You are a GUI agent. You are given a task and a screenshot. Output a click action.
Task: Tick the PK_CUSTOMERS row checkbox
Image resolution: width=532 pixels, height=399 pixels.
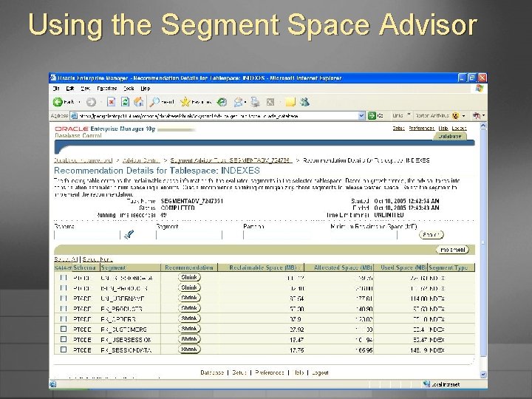64,329
